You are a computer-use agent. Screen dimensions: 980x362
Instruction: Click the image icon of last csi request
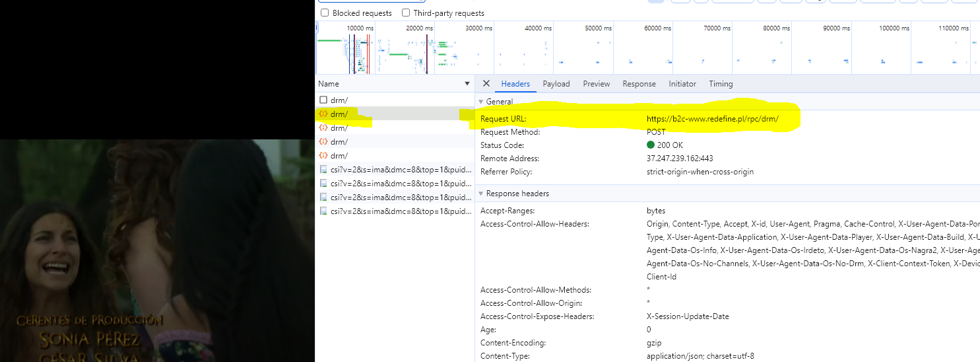(x=323, y=211)
